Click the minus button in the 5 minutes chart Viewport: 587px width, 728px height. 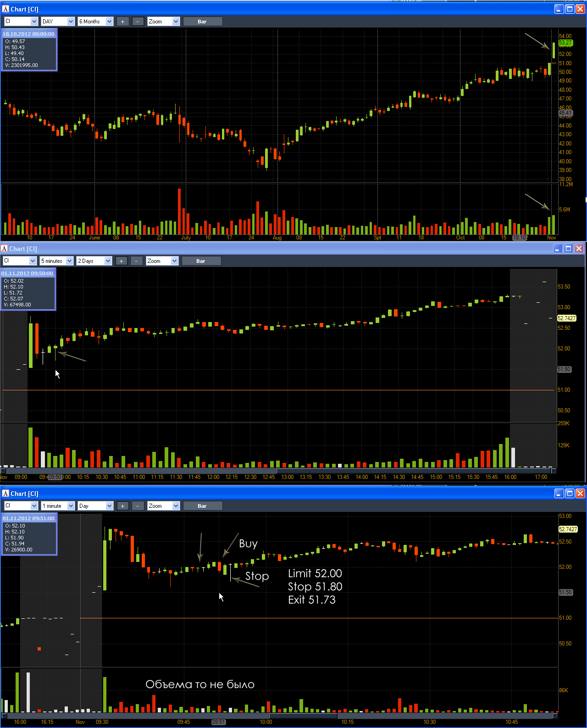(x=136, y=261)
